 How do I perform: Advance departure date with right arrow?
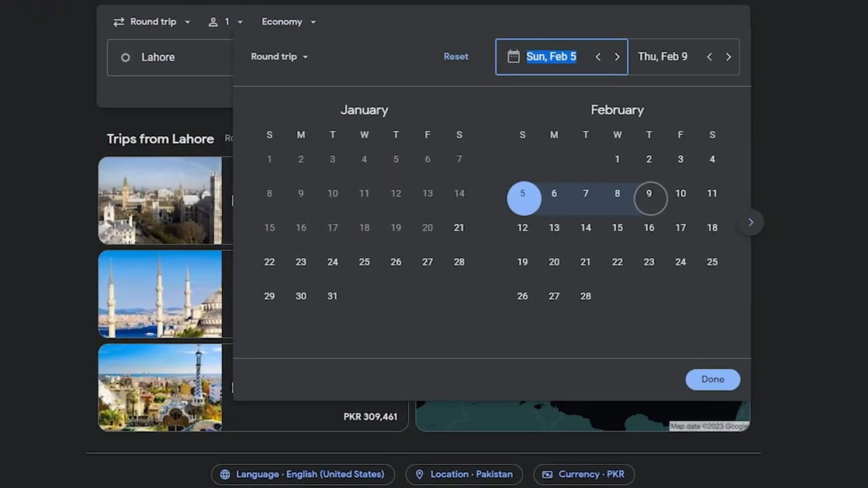click(616, 56)
